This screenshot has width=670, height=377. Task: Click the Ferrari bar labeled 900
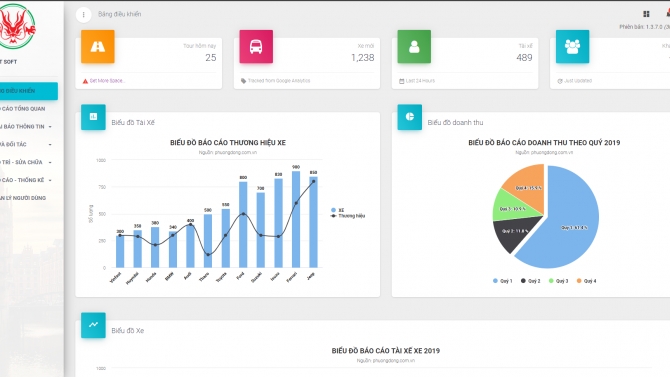click(x=296, y=219)
